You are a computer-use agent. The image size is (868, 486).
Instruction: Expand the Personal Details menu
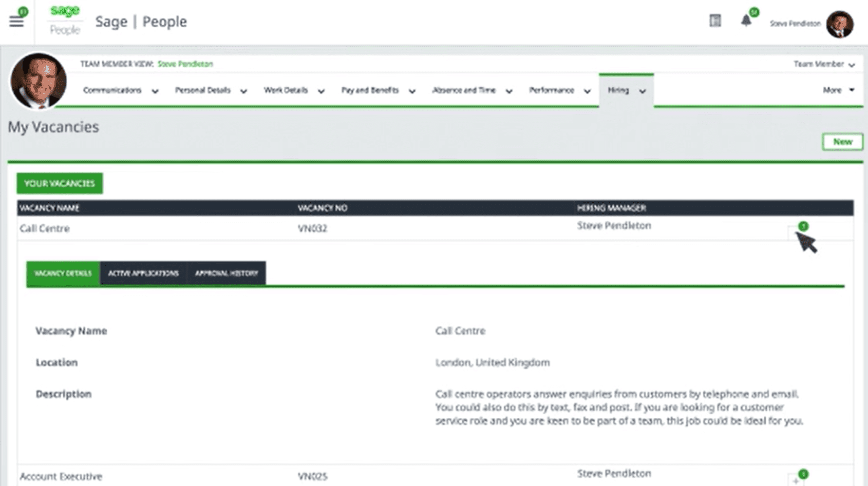(211, 90)
